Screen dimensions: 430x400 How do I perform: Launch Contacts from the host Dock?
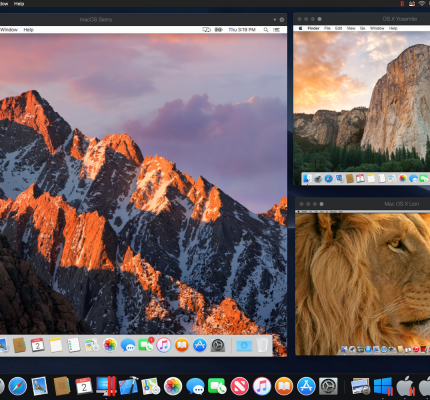click(62, 386)
